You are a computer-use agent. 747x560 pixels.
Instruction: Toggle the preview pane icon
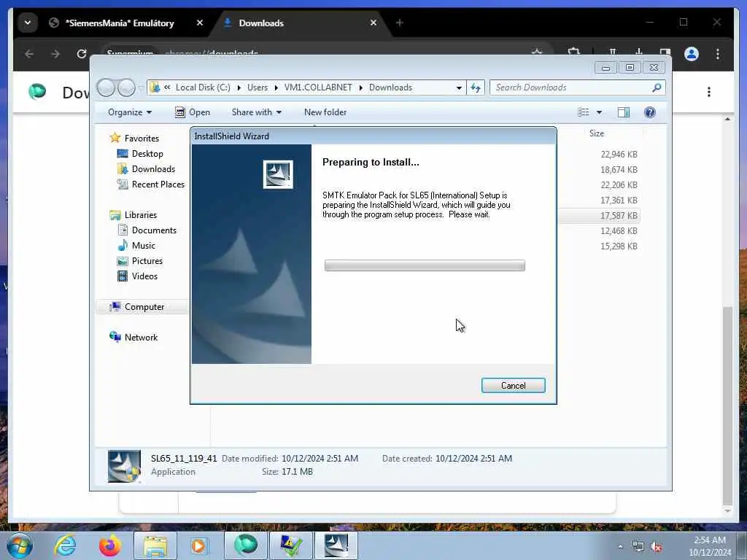click(x=624, y=112)
